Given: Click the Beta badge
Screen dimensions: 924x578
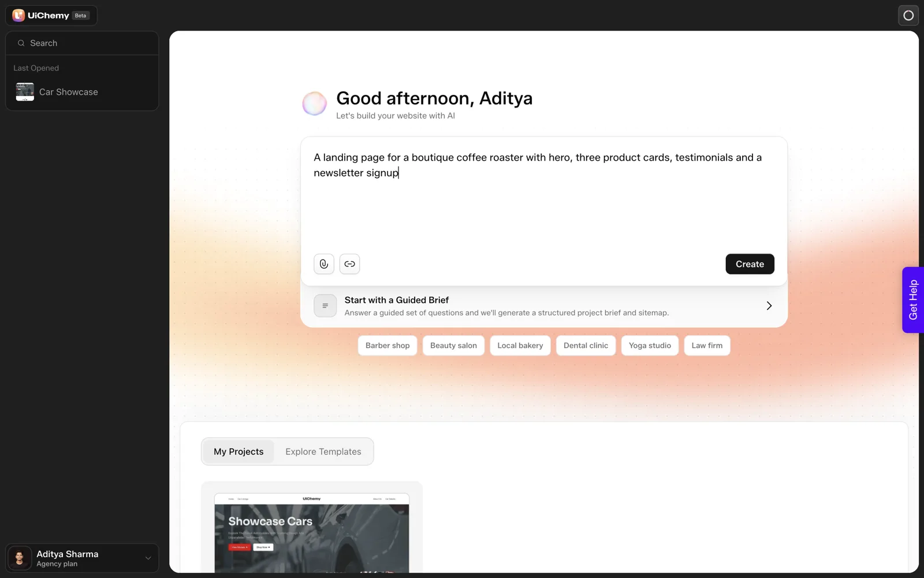Looking at the screenshot, I should point(81,16).
